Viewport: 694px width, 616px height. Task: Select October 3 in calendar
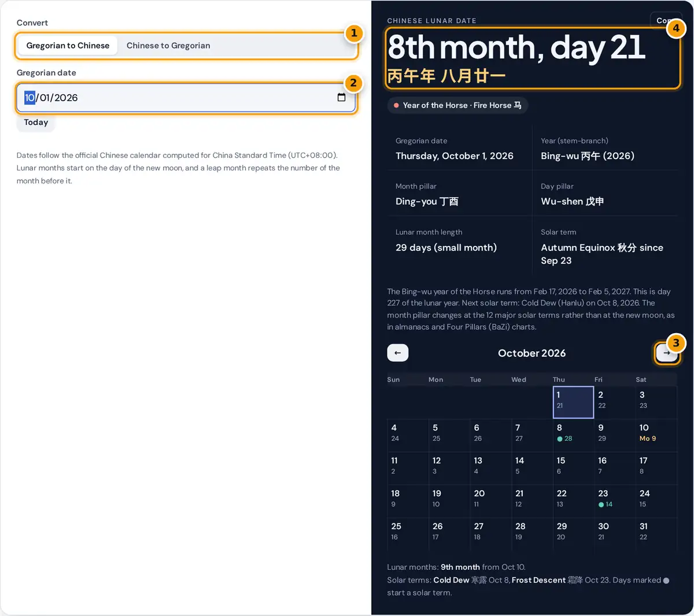click(x=656, y=402)
